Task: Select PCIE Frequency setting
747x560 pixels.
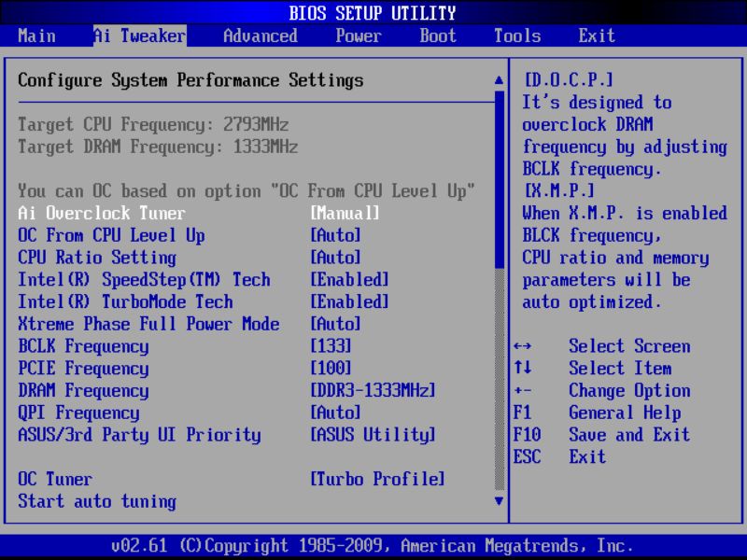Action: point(83,369)
